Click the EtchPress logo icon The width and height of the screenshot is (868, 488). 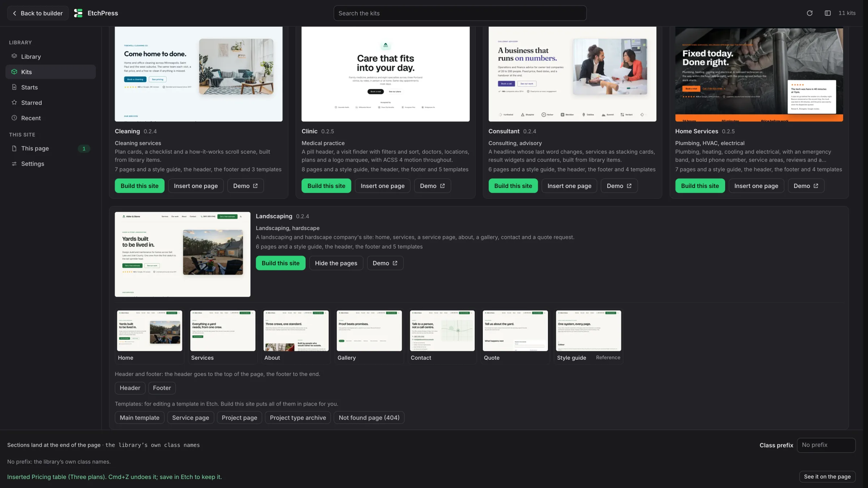[x=78, y=13]
